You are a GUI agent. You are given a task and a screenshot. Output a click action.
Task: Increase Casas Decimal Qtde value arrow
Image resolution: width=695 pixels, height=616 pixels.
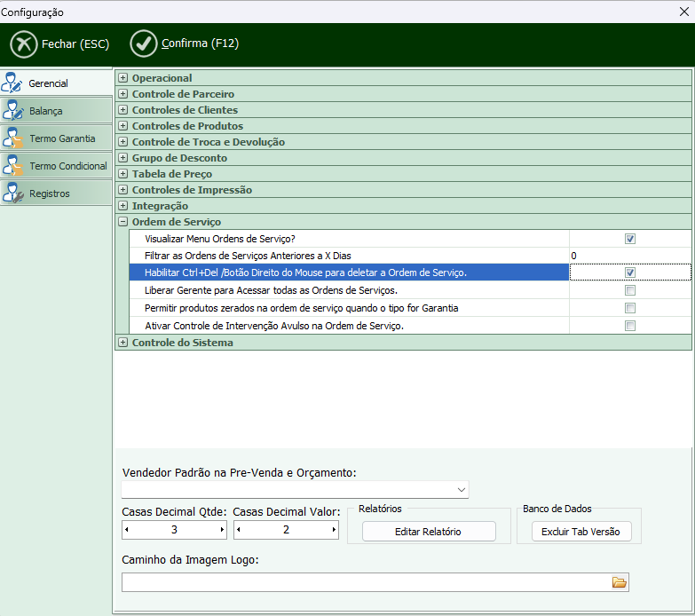pos(222,530)
